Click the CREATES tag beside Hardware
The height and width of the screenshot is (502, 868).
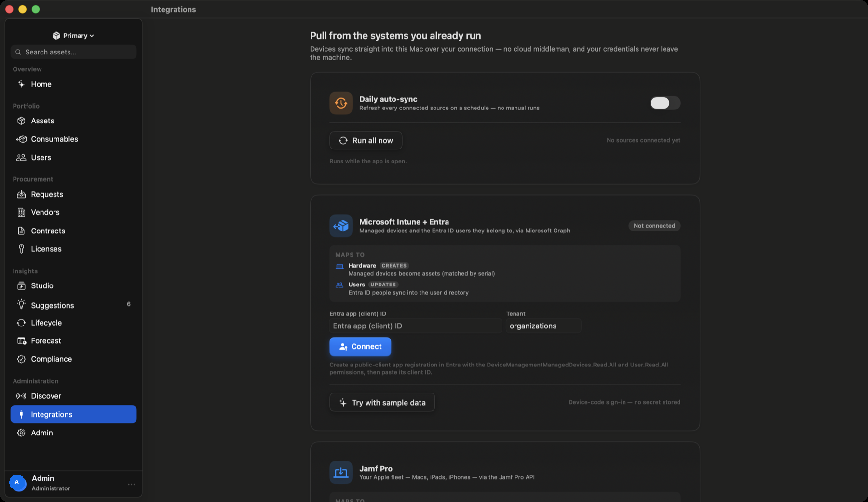point(394,266)
